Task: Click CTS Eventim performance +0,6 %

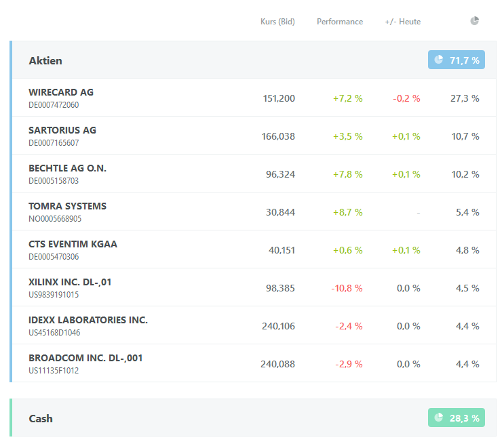Action: point(347,250)
